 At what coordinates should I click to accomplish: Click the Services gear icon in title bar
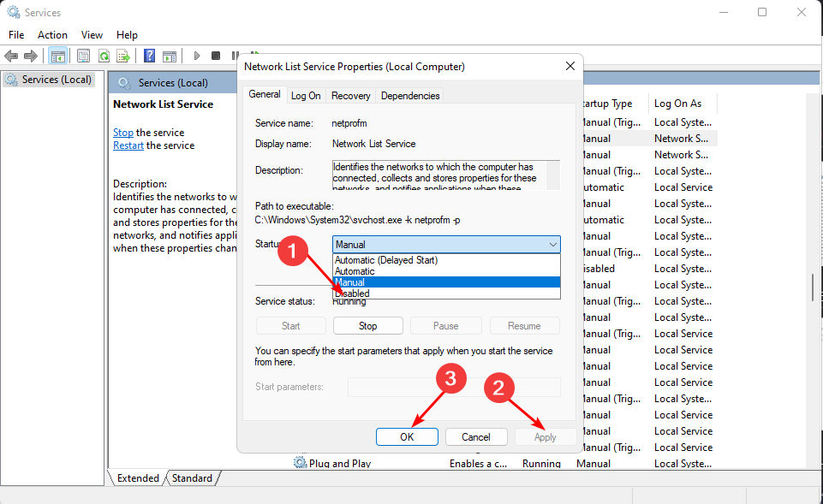tap(13, 12)
